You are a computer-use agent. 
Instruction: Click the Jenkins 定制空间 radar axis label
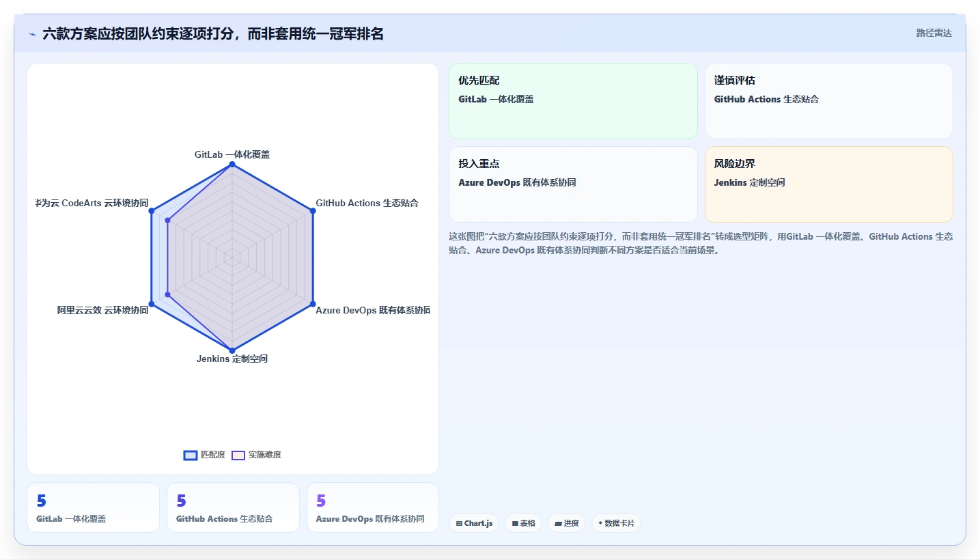click(232, 359)
